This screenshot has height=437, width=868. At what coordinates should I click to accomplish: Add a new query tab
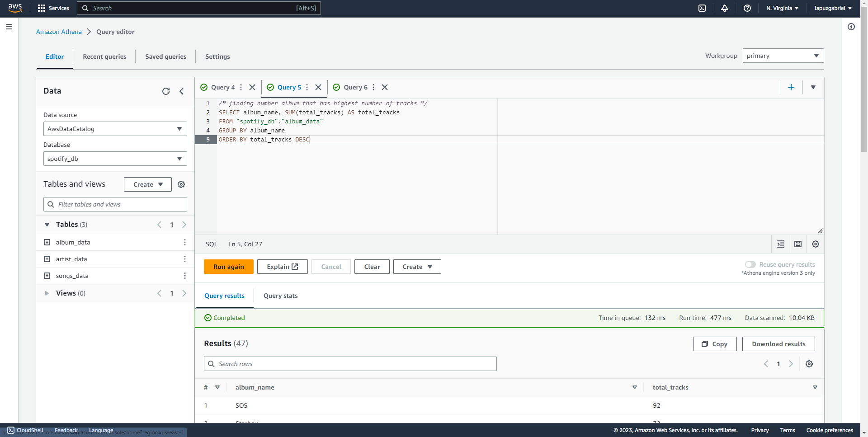791,87
